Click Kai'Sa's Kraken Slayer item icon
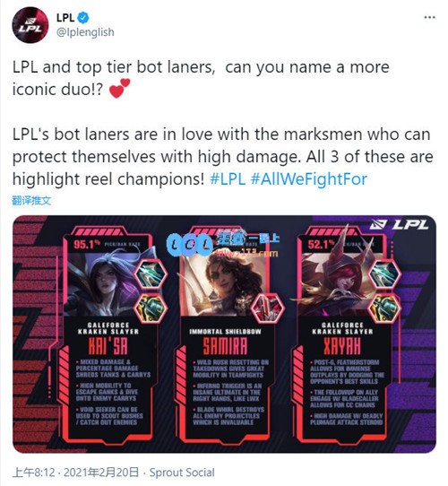 [x=151, y=308]
